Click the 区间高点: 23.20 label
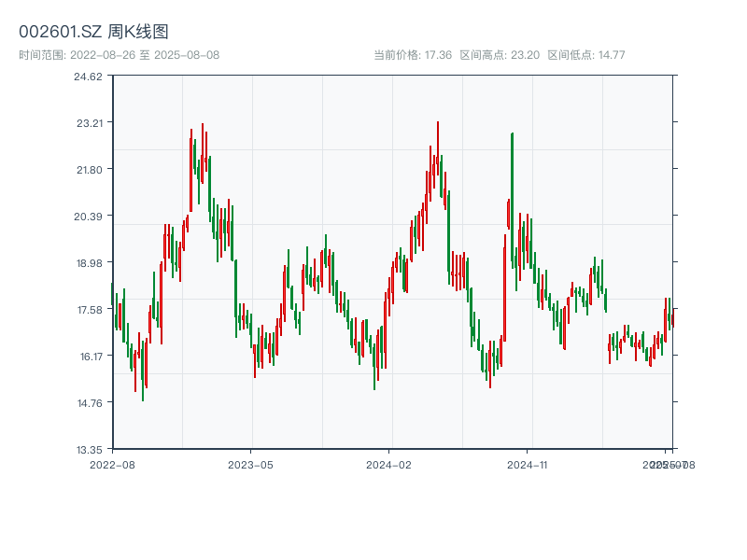 point(500,55)
